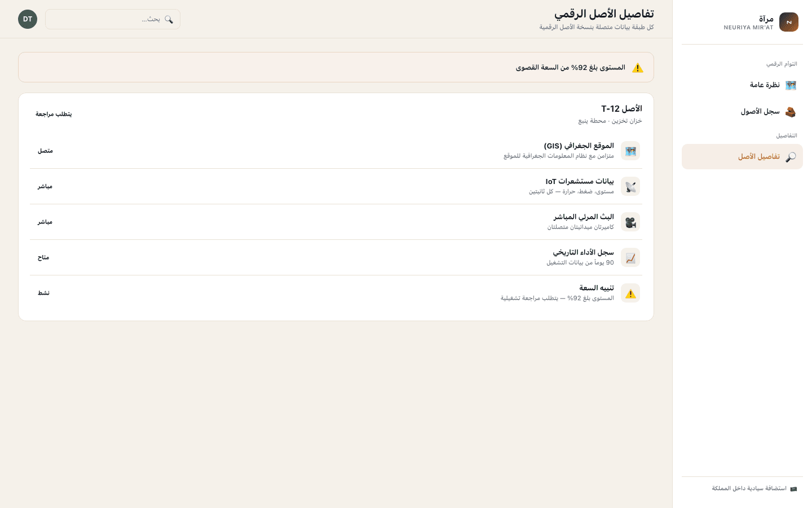This screenshot has width=812, height=508.
Task: Click the Neuriya Mir'at logo icon
Action: [788, 22]
